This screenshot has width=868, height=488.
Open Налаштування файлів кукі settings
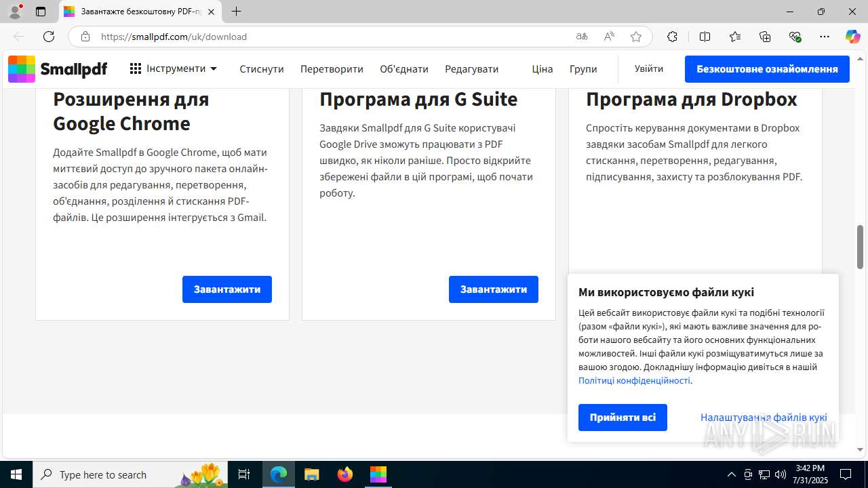pos(764,418)
